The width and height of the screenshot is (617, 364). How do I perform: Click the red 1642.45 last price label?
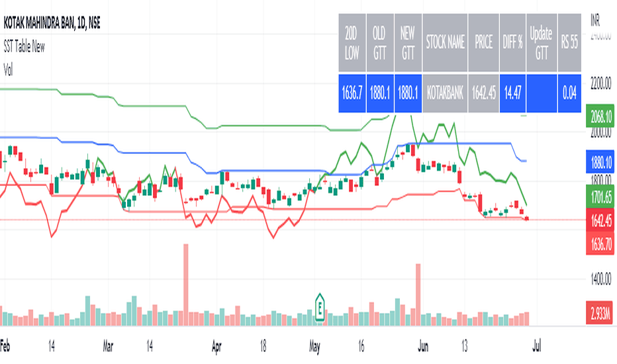600,220
